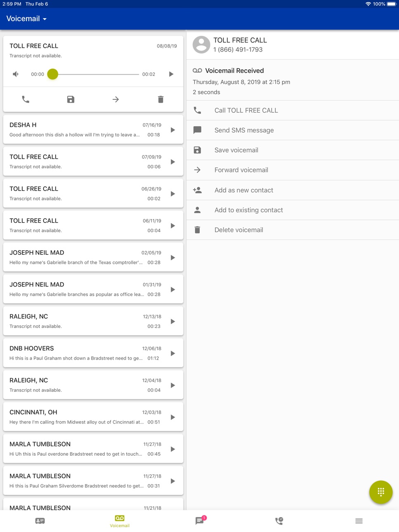Tap phone icon beside Call TOLL FREE CALL
Screen dimensions: 399x532
[x=197, y=111]
